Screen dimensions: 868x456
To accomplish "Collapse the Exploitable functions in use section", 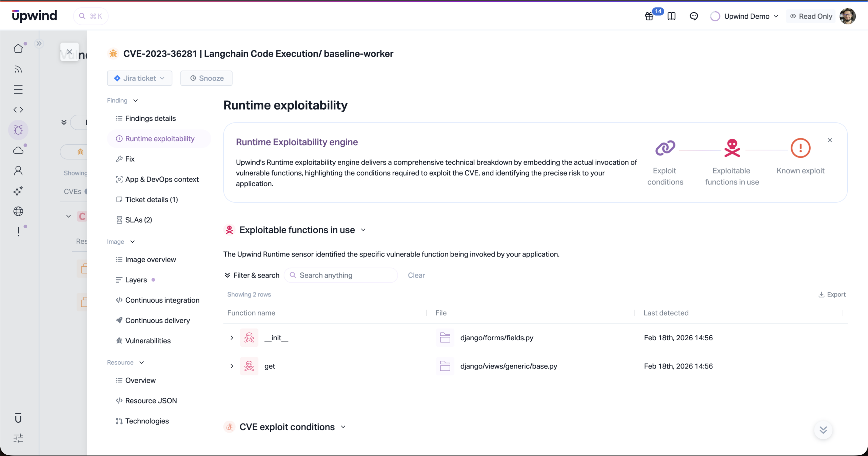I will click(x=363, y=230).
